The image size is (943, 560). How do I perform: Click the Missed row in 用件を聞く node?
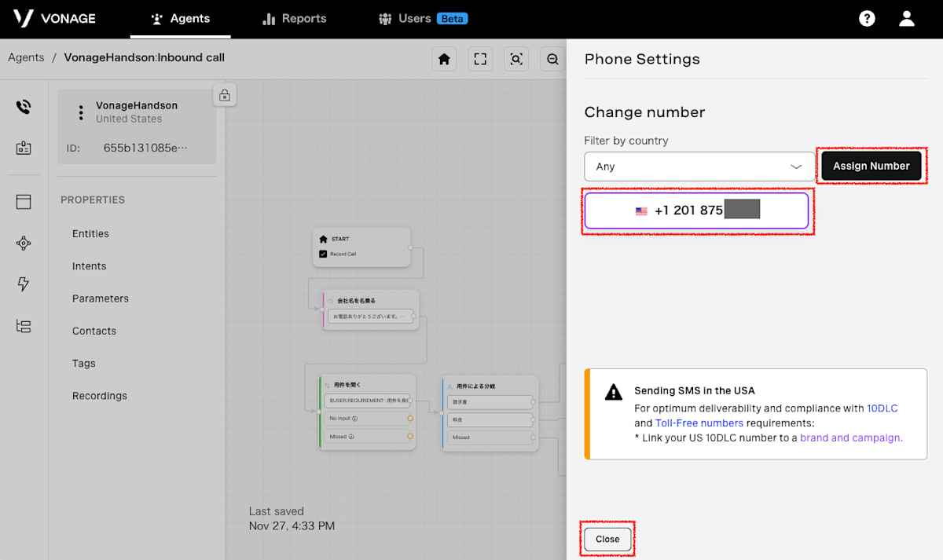(x=368, y=436)
